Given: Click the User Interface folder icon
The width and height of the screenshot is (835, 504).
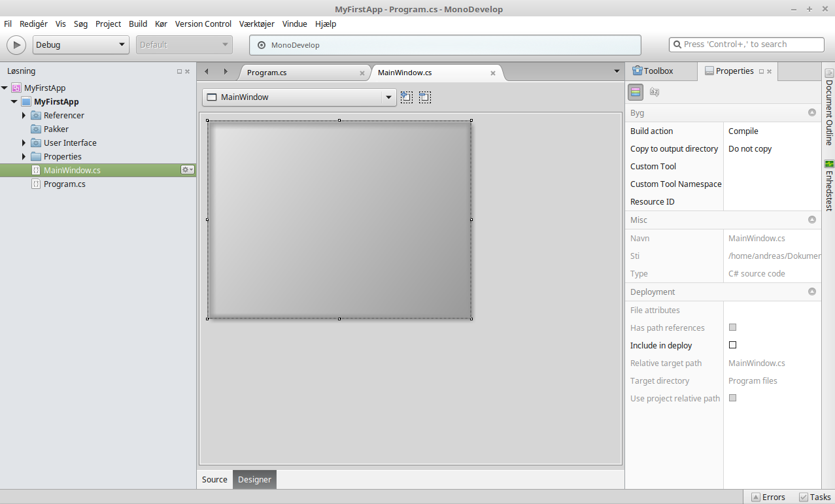Looking at the screenshot, I should (36, 143).
